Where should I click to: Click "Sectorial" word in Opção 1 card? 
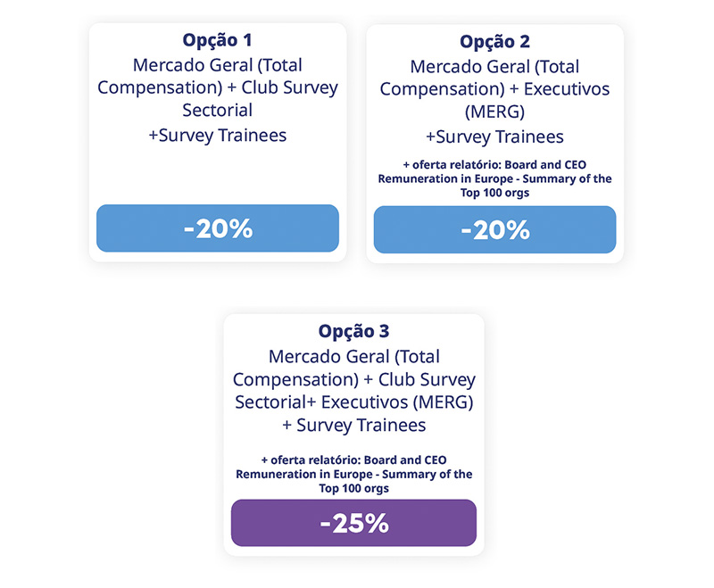218,111
